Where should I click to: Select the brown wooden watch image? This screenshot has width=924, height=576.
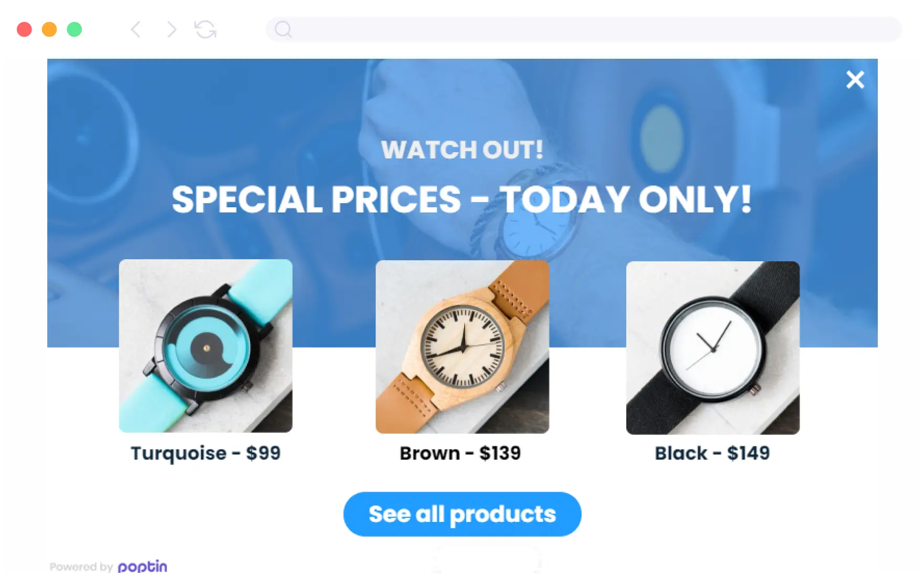point(463,347)
